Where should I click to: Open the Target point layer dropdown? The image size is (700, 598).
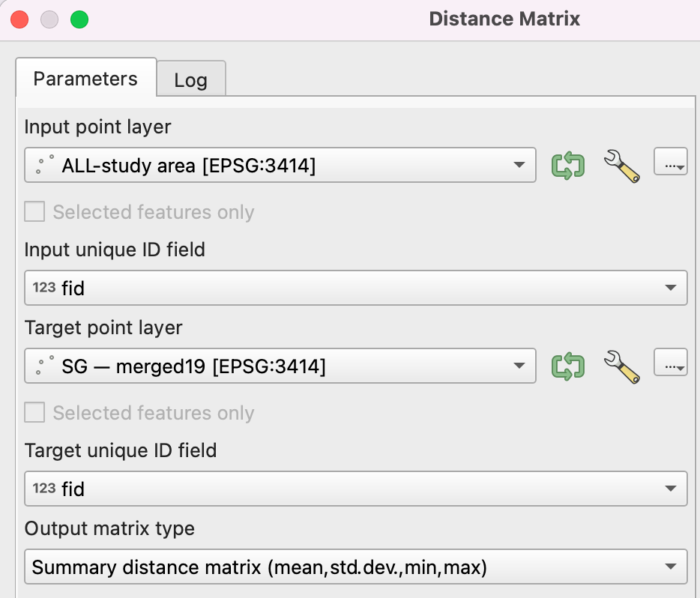tap(519, 366)
